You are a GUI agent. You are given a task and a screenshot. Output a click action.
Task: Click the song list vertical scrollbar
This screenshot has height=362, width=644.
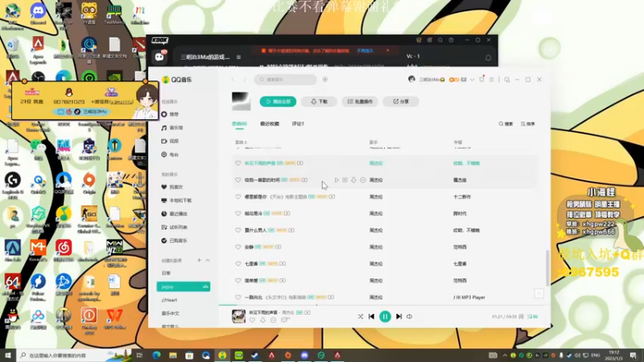coord(547,268)
